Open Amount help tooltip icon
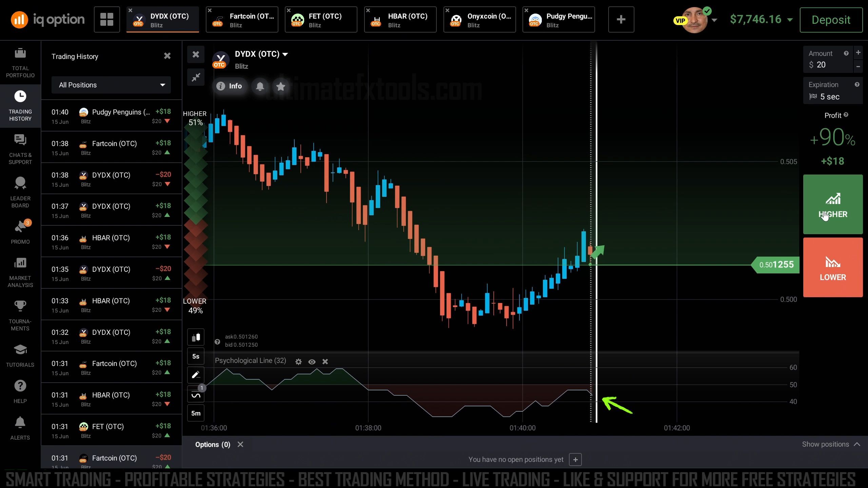 (x=846, y=53)
